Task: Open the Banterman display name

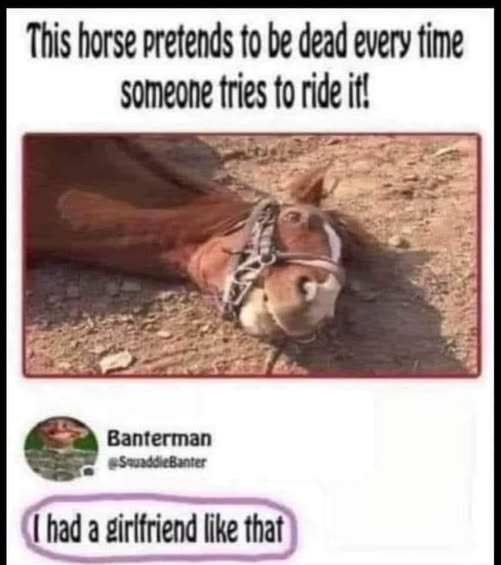Action: pos(159,439)
